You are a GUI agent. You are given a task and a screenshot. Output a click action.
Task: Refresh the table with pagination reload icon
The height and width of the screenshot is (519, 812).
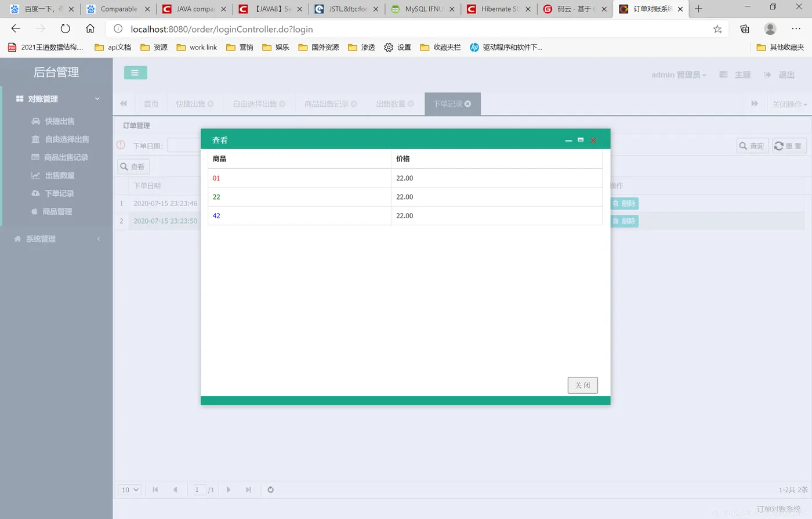tap(270, 490)
